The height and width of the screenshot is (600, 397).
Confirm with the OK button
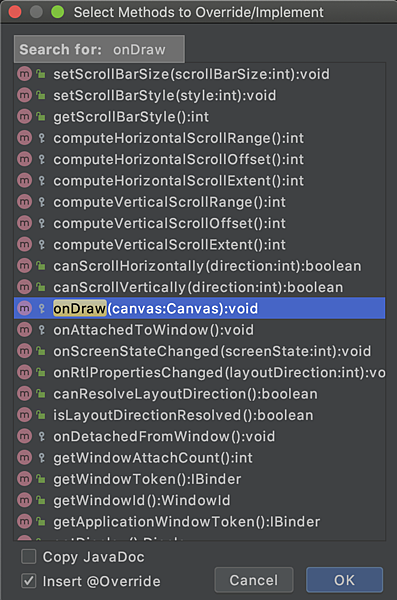pos(344,580)
